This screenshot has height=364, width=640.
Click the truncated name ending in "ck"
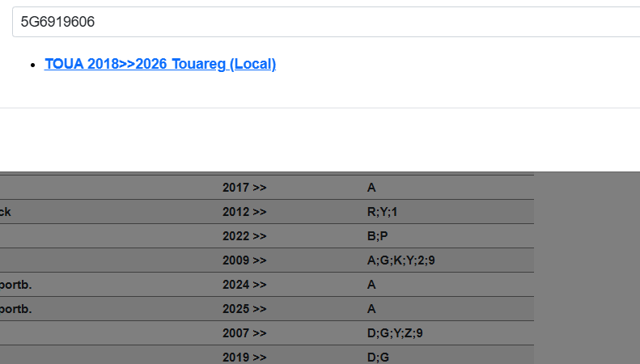(6, 212)
